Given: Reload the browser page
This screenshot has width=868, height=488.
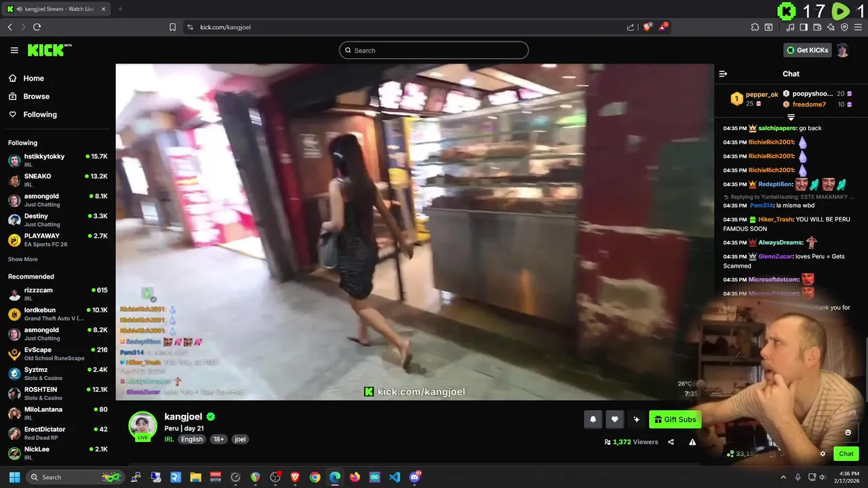Looking at the screenshot, I should coord(37,27).
